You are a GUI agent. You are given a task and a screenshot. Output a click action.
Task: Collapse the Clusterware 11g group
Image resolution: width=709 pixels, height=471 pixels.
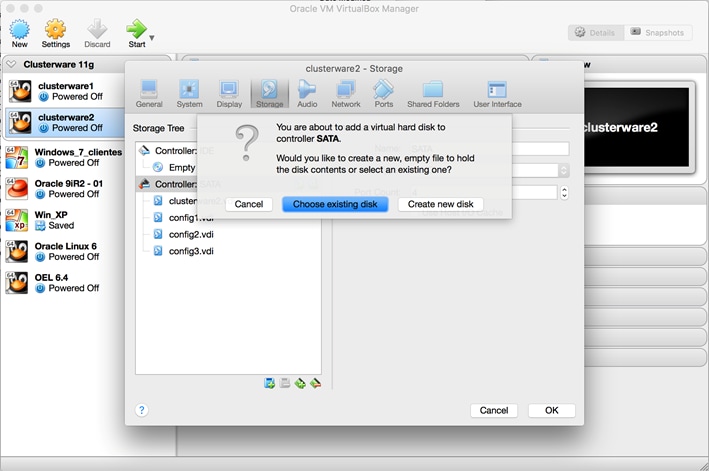tap(11, 64)
